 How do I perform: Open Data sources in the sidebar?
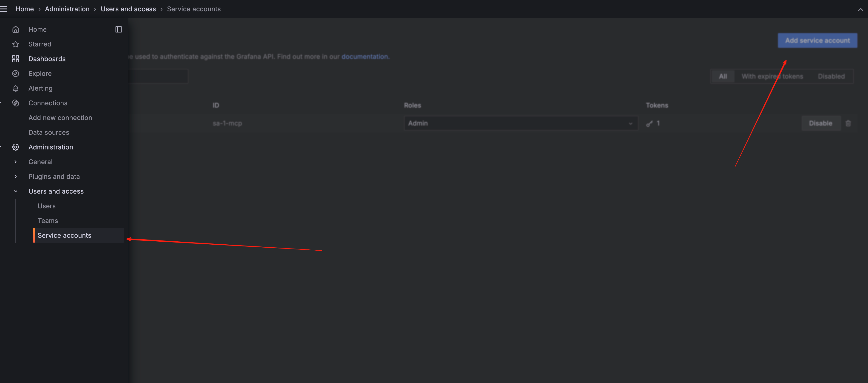click(48, 132)
